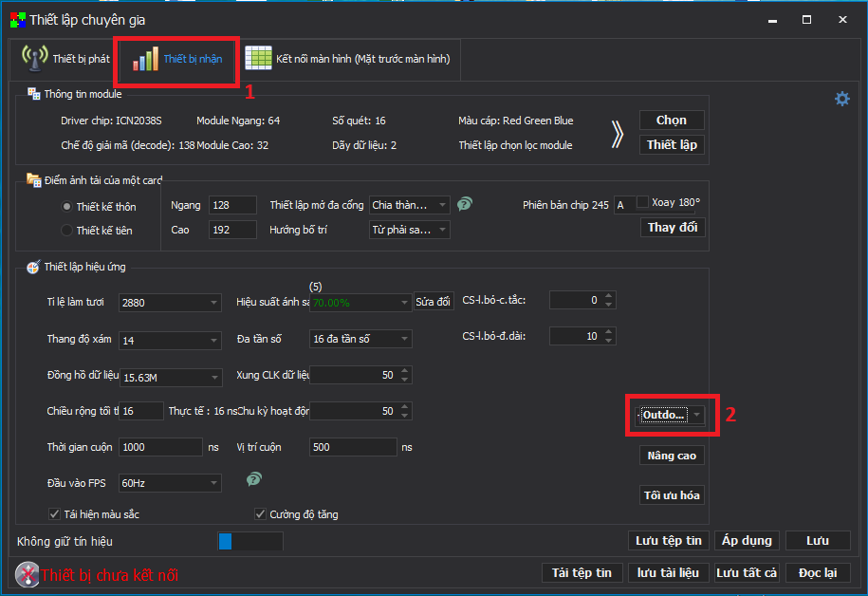Open the Thiết bị nhận tab
This screenshot has width=868, height=596.
(x=176, y=59)
